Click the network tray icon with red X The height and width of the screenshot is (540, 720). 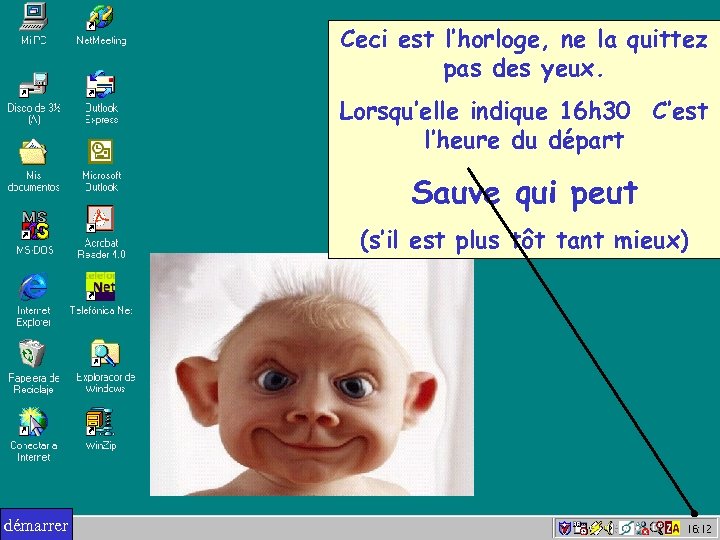point(642,528)
